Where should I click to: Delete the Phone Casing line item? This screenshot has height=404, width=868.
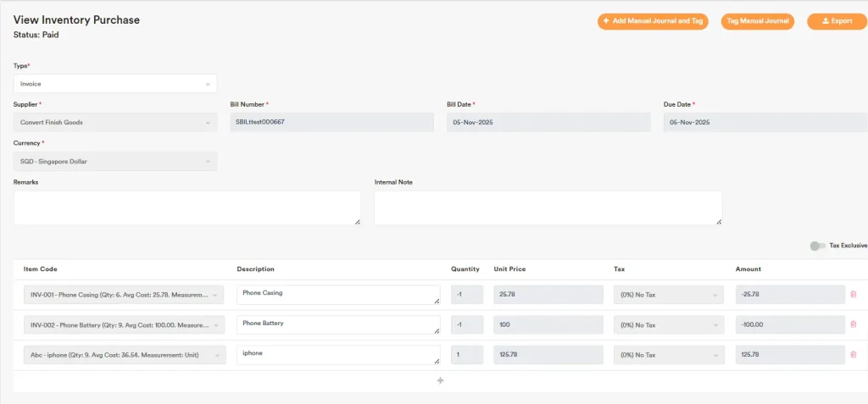tap(853, 294)
